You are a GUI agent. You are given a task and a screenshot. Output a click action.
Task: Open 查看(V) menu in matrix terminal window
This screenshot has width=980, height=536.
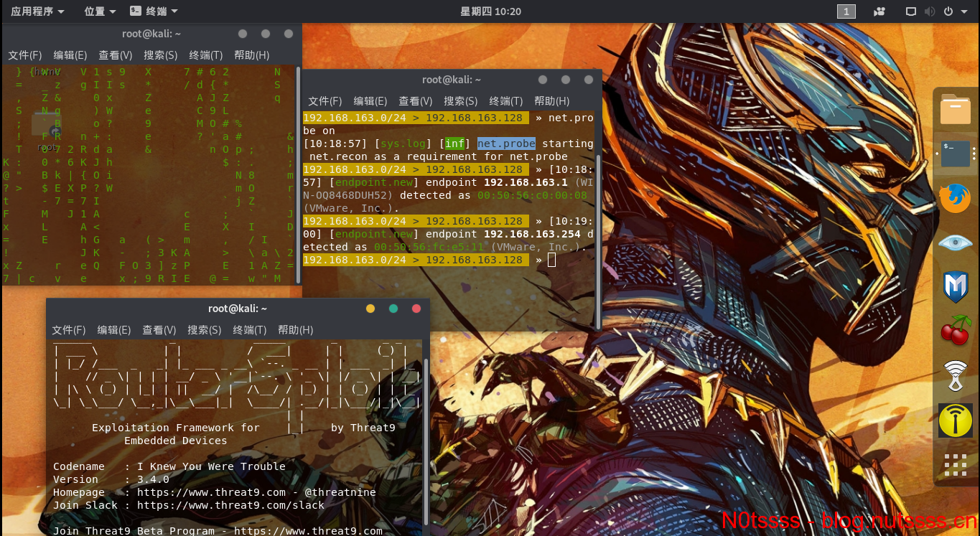[116, 55]
